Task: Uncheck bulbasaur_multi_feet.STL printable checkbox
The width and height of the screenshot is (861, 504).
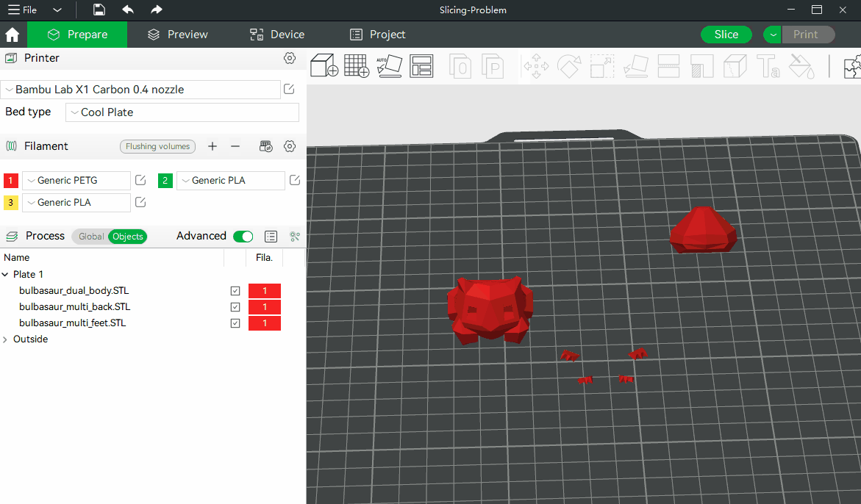Action: [235, 323]
